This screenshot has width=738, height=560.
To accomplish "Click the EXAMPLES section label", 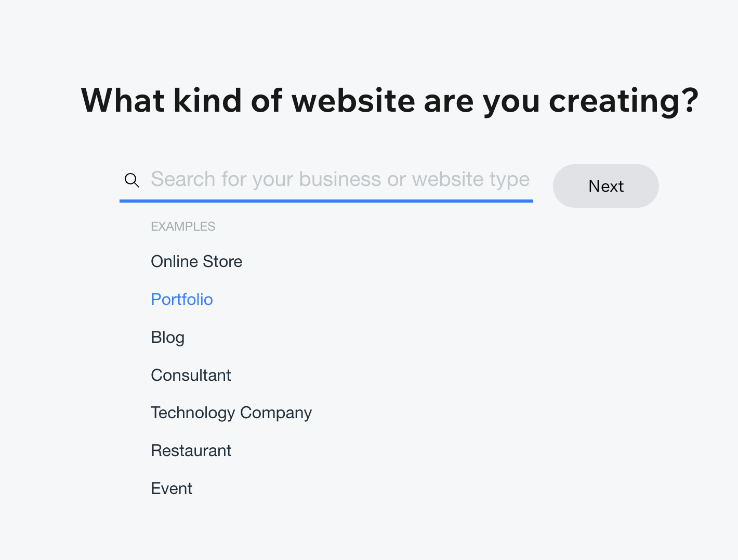I will 183,226.
